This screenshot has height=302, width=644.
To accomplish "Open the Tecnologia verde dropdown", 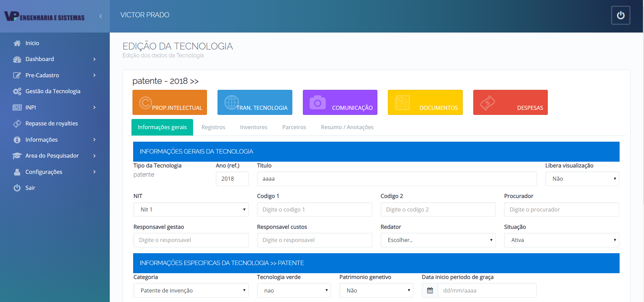I will 294,290.
